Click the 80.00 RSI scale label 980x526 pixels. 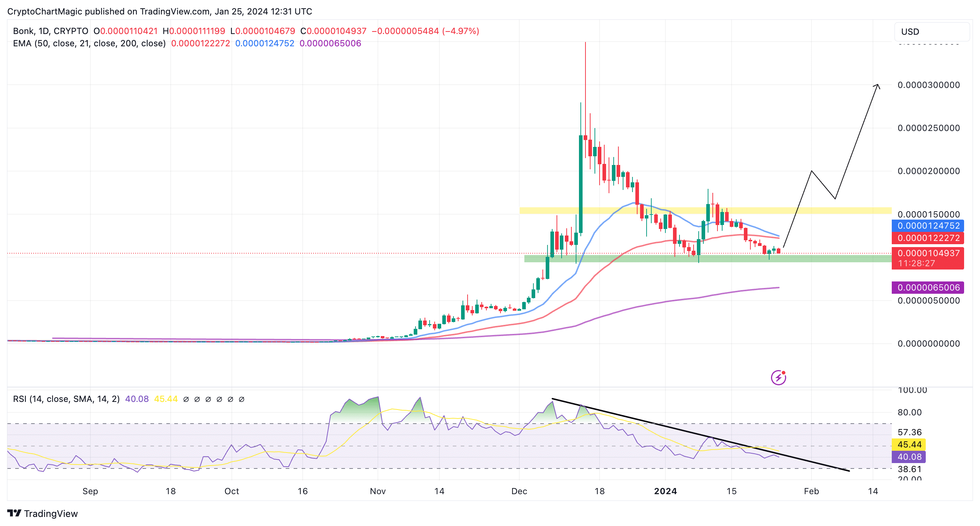coord(909,412)
